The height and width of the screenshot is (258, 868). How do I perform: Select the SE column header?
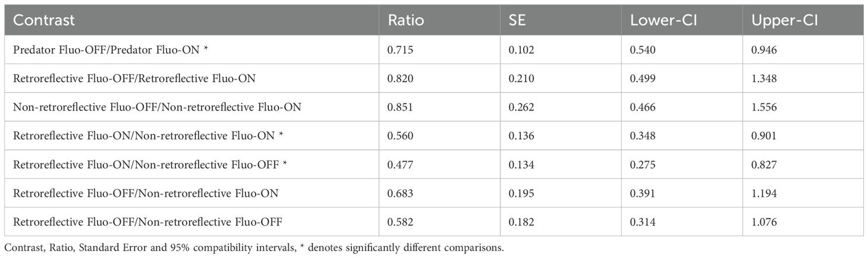coord(517,20)
